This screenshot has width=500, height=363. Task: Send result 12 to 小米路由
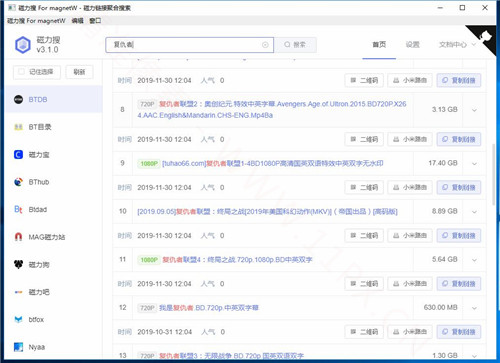(x=410, y=332)
